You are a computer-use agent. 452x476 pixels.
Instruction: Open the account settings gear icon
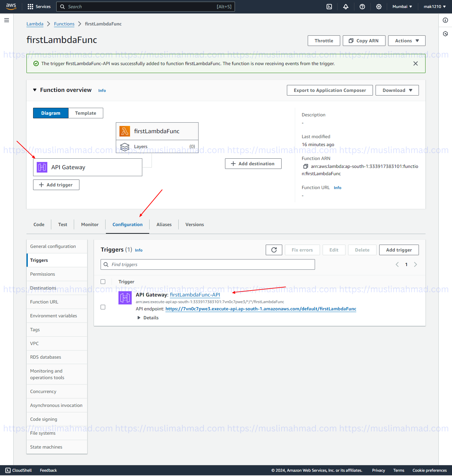point(379,7)
